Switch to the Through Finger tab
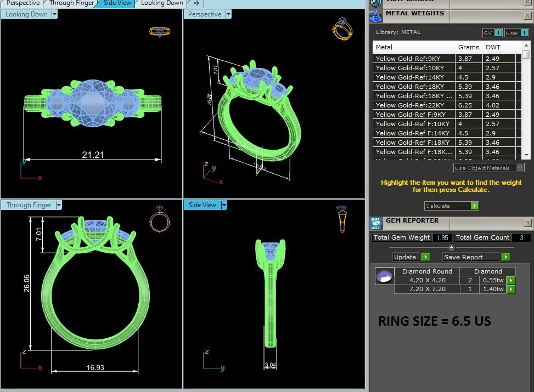Screen dimensions: 534x392 click(72, 3)
